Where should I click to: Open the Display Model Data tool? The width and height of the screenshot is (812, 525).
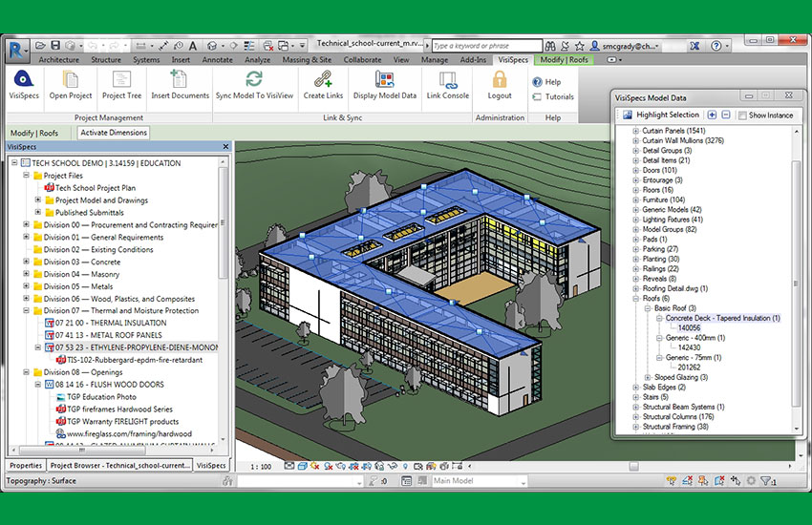tap(384, 80)
